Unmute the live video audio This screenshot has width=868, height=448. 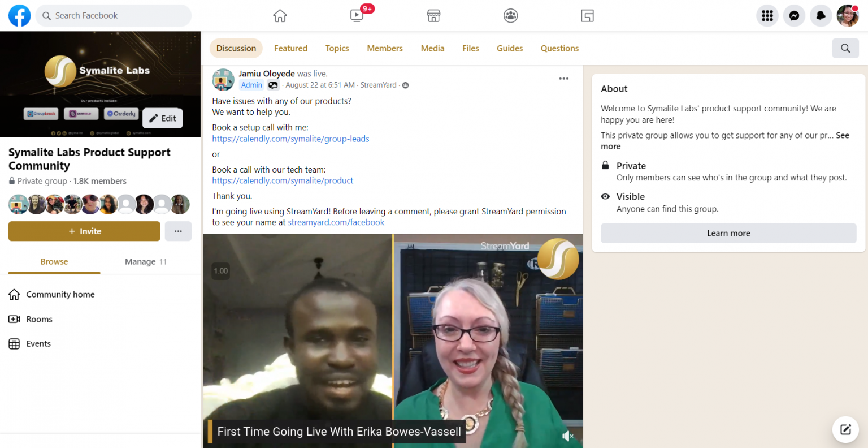pyautogui.click(x=567, y=436)
